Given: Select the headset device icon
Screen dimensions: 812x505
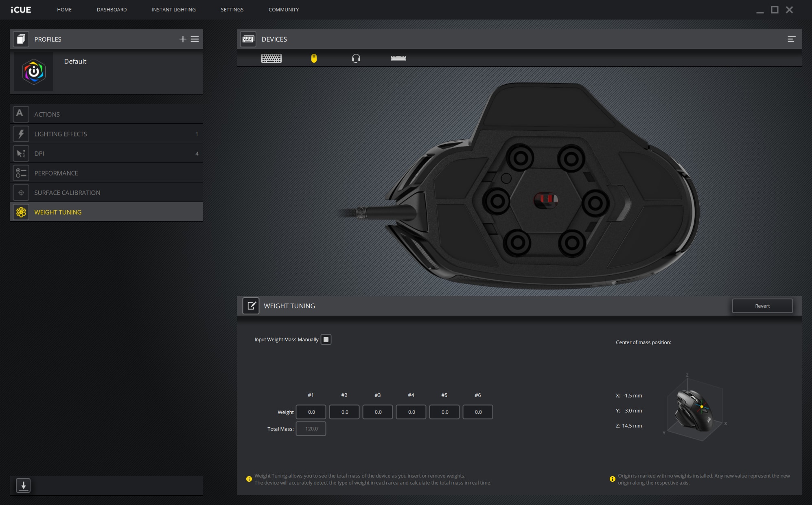Looking at the screenshot, I should [x=356, y=58].
